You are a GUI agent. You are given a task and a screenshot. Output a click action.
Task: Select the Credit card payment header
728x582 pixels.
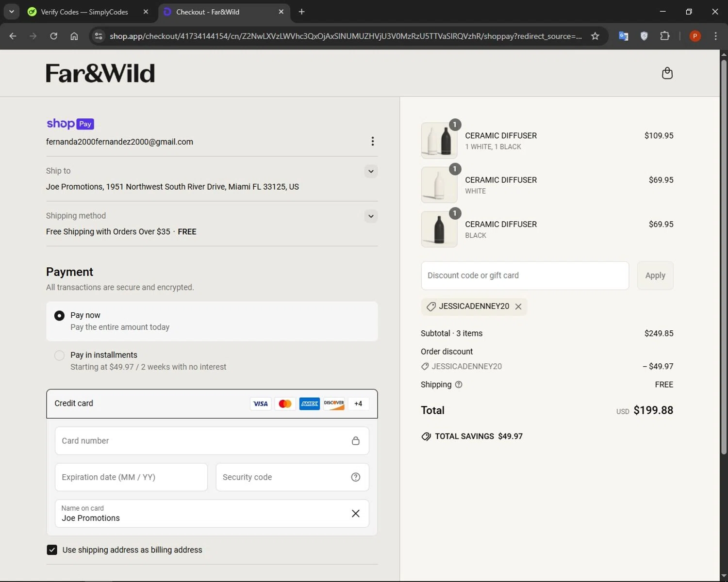click(x=212, y=404)
